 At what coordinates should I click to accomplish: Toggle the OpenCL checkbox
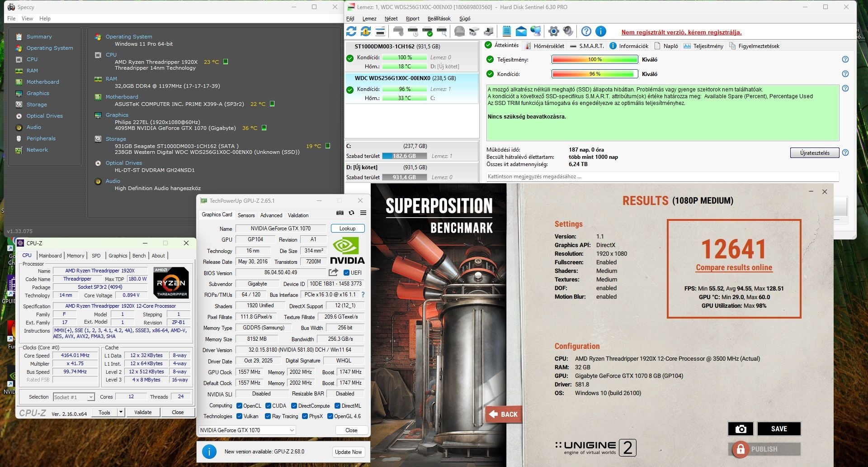tap(240, 406)
